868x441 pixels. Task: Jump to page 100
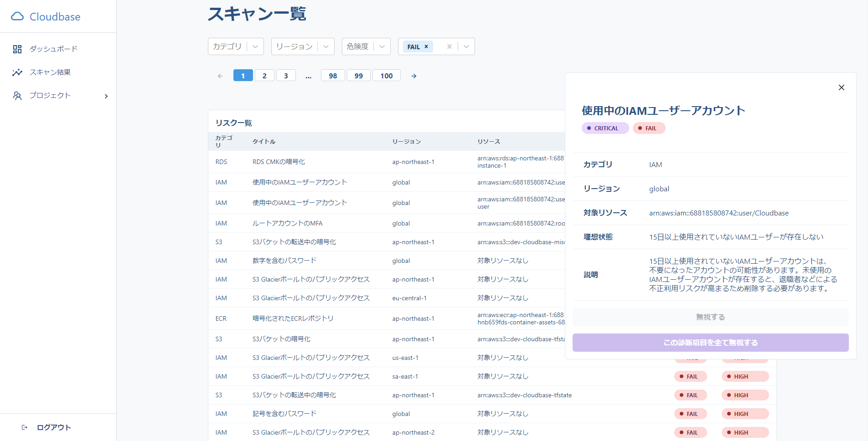click(x=387, y=76)
